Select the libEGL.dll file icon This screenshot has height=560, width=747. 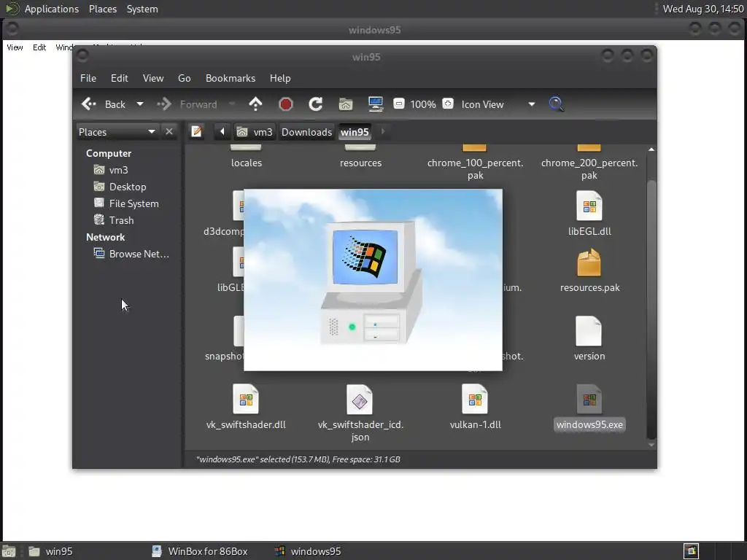pyautogui.click(x=589, y=206)
